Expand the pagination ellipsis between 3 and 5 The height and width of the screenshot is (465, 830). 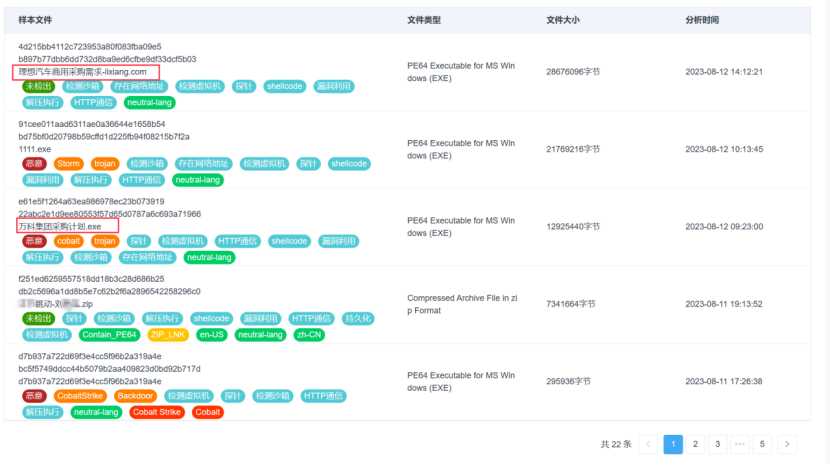tap(740, 444)
